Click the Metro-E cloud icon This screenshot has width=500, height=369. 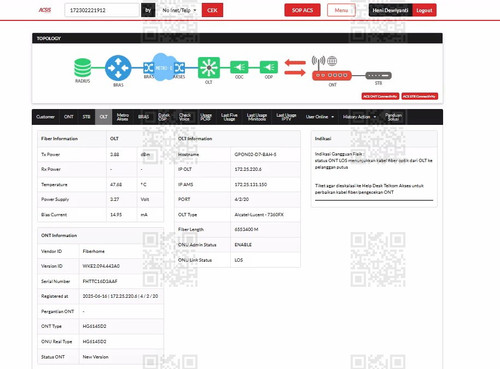164,67
